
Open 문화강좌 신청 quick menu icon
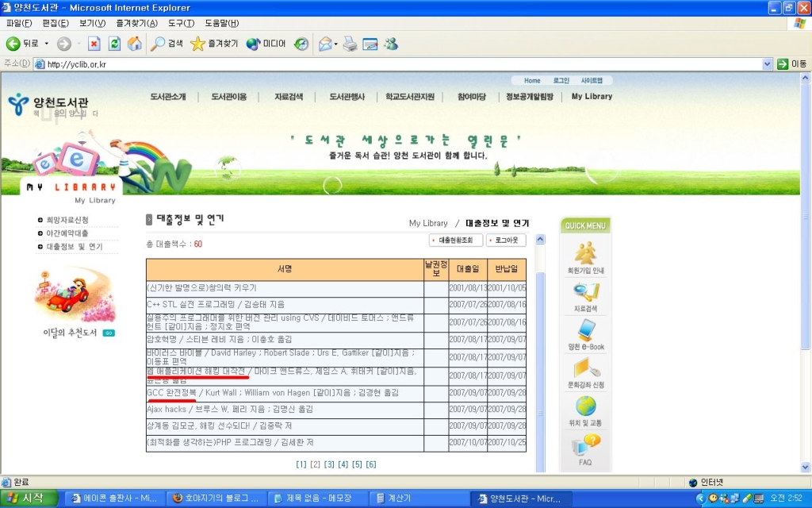[x=586, y=373]
